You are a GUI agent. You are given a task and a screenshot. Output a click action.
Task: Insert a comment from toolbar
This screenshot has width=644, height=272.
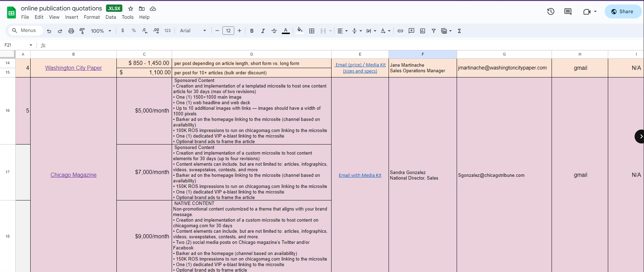(x=411, y=31)
